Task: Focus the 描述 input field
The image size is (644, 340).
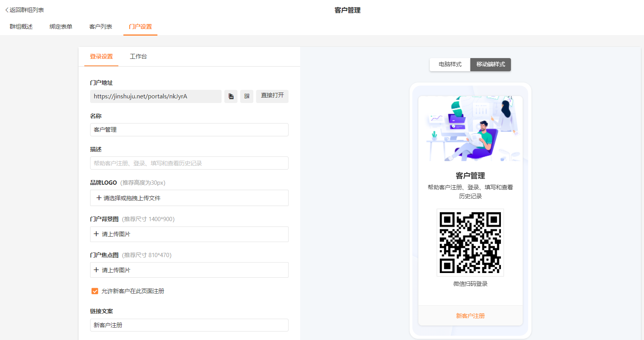Action: click(189, 163)
